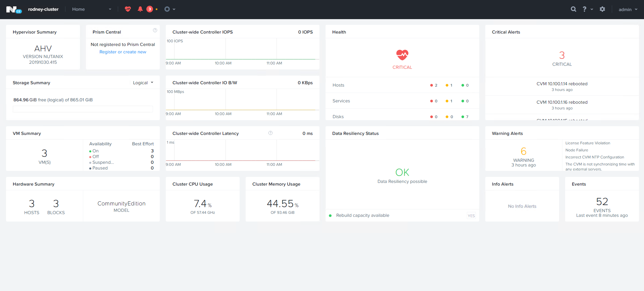The height and width of the screenshot is (291, 644).
Task: Click the On VM status green dot
Action: pos(90,151)
